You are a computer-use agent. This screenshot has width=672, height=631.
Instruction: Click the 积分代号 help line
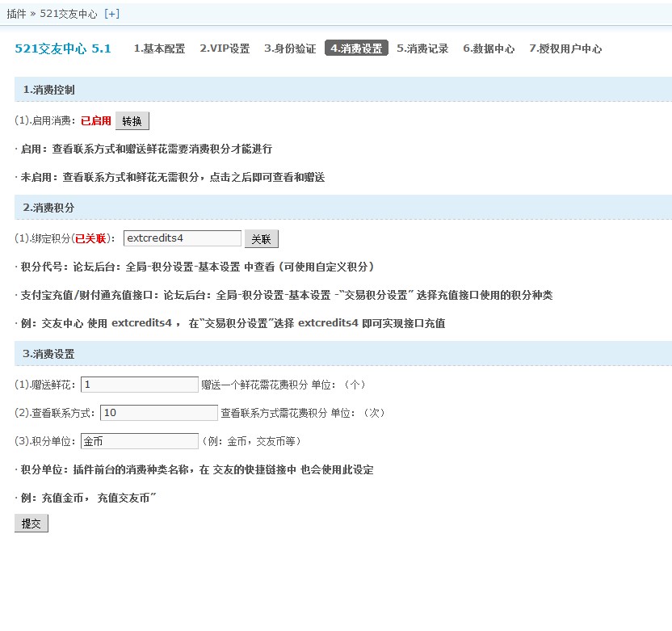(x=194, y=267)
